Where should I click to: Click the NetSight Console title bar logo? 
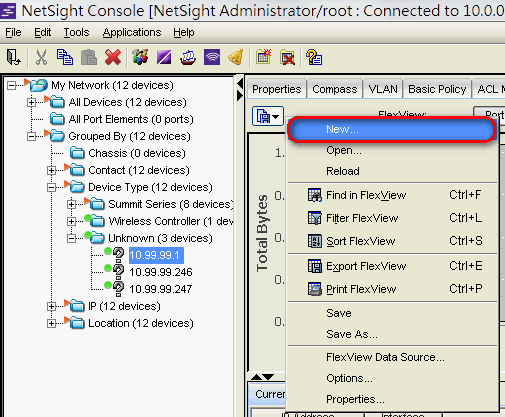click(8, 11)
